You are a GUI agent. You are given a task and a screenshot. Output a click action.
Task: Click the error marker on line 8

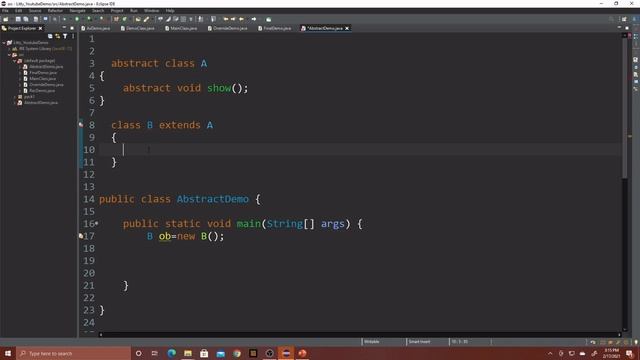click(81, 124)
